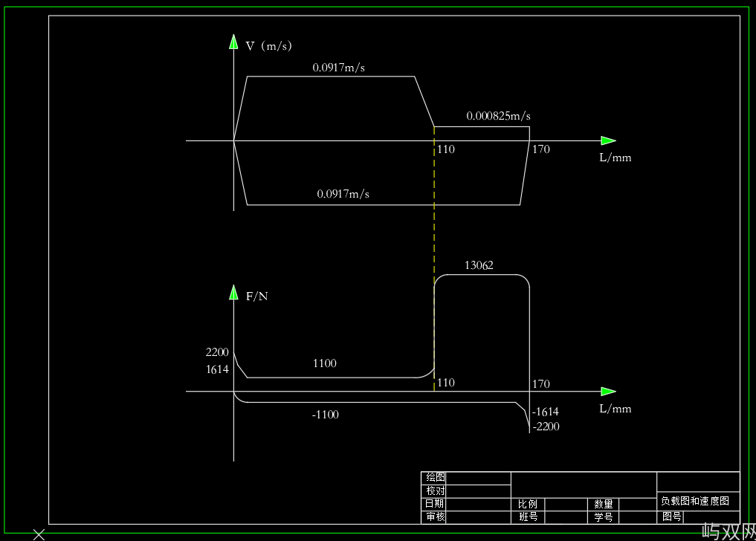Click the 'F/N' axis label
The width and height of the screenshot is (756, 541).
click(257, 296)
